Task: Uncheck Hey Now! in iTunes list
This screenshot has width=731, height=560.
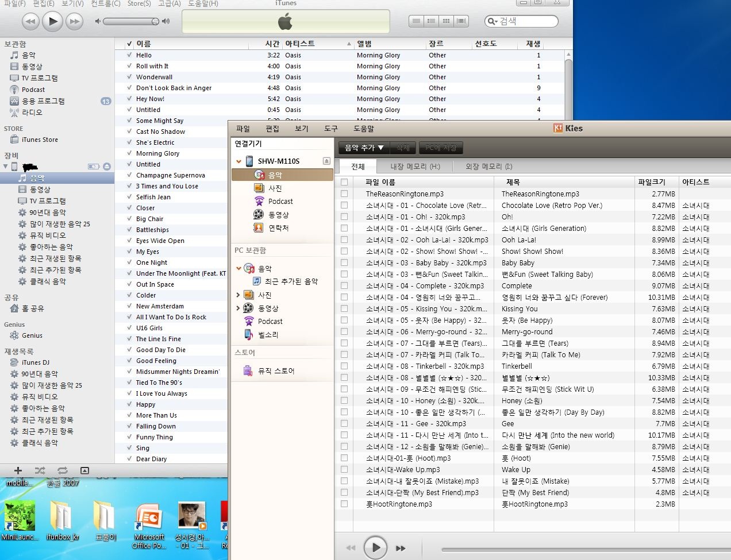Action: click(x=130, y=99)
